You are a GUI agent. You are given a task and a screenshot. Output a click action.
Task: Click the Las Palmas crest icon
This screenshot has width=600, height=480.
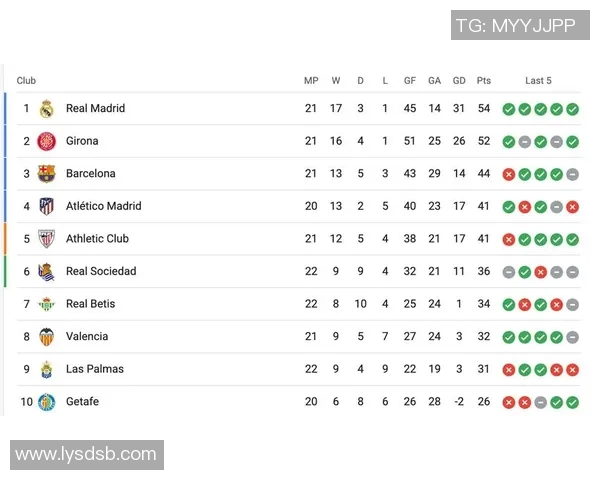coord(46,369)
